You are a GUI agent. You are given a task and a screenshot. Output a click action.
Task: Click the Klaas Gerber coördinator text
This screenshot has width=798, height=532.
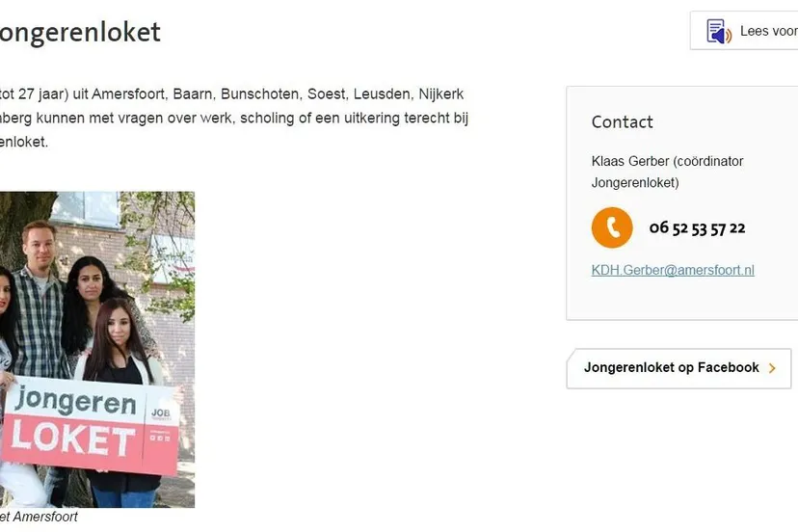667,172
